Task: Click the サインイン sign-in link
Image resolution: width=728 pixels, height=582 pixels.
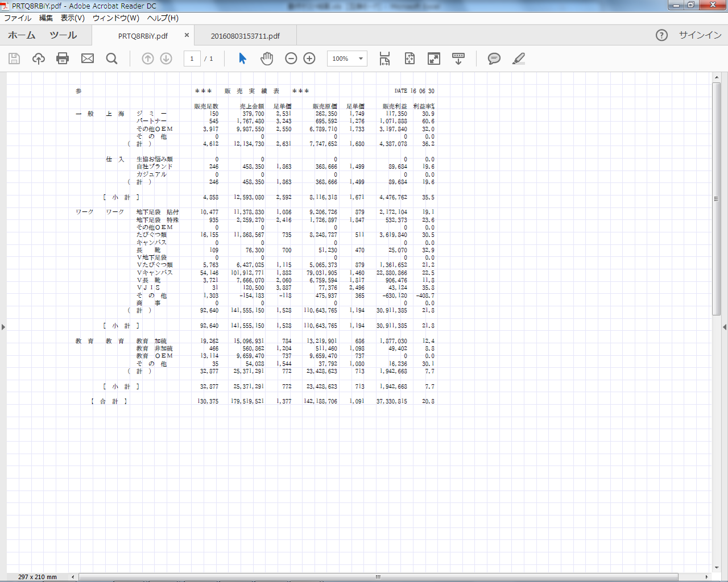Action: point(700,35)
